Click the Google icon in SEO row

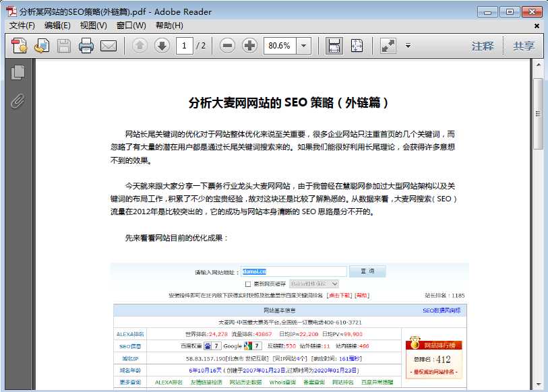tap(248, 346)
